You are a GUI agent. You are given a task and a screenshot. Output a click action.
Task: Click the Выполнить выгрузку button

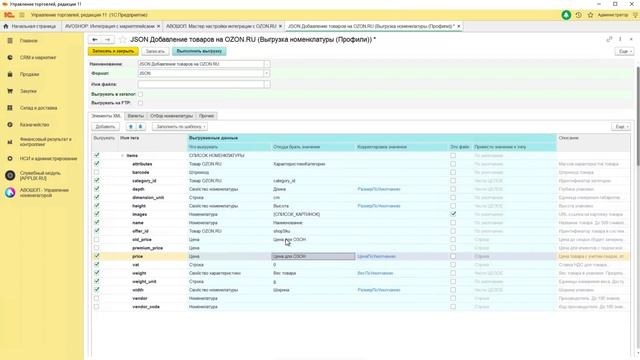click(199, 51)
